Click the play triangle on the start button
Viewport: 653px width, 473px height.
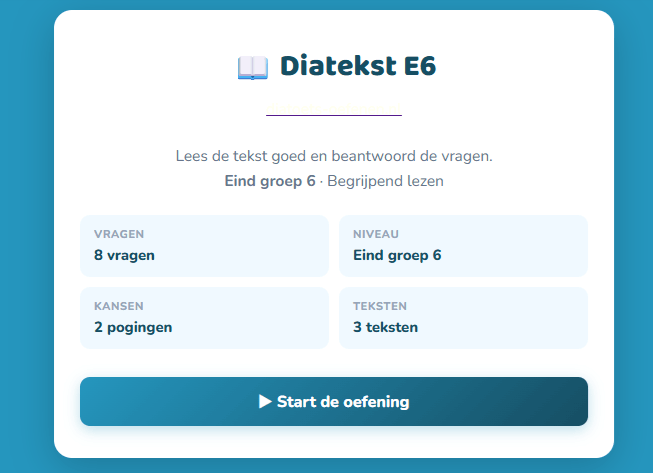265,402
